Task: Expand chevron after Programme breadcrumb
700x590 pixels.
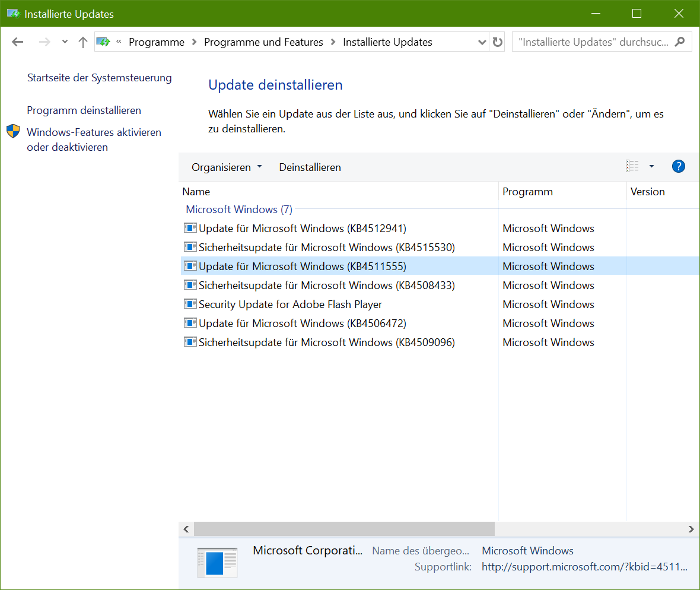Action: [194, 42]
